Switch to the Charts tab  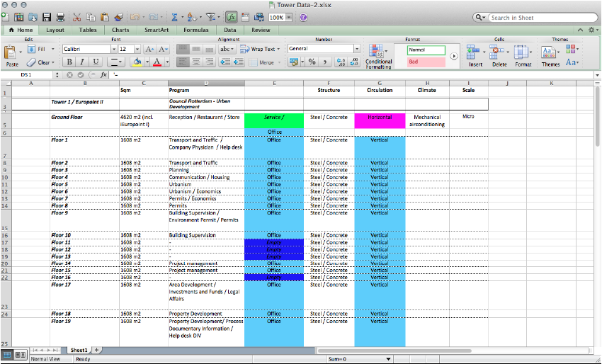coord(120,30)
